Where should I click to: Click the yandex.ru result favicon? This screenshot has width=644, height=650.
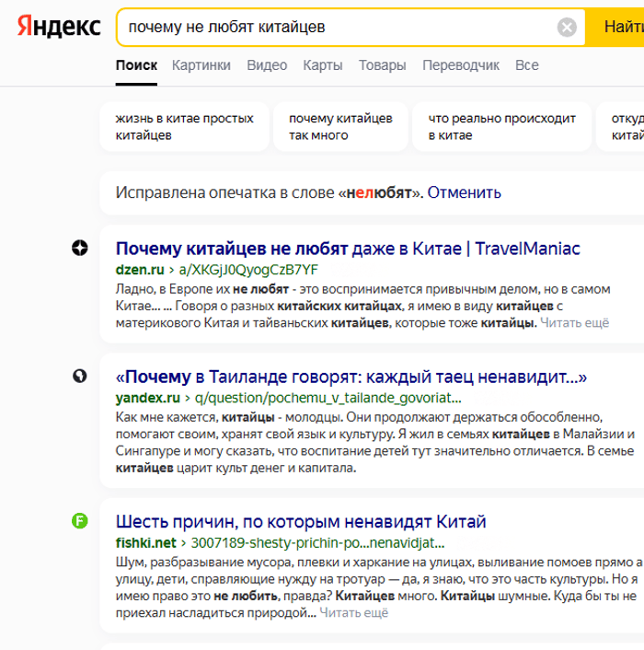click(x=80, y=377)
